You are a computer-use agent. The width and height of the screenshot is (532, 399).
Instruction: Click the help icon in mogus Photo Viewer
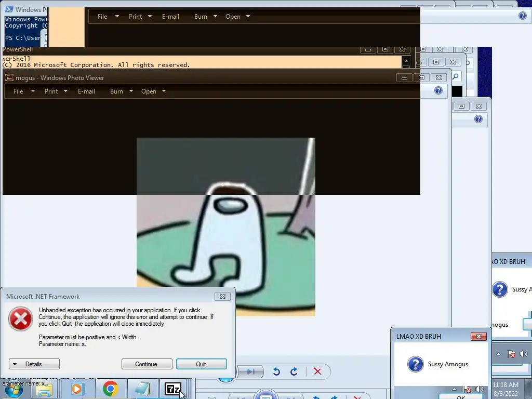438,90
